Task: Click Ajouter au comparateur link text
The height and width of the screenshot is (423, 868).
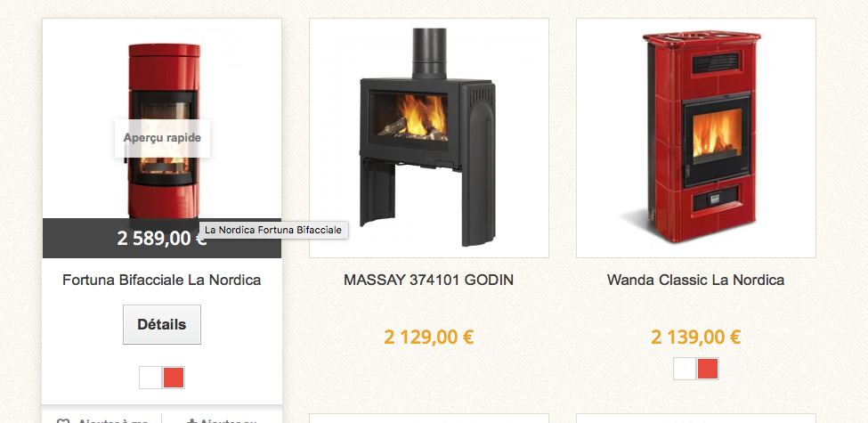Action: [225, 421]
